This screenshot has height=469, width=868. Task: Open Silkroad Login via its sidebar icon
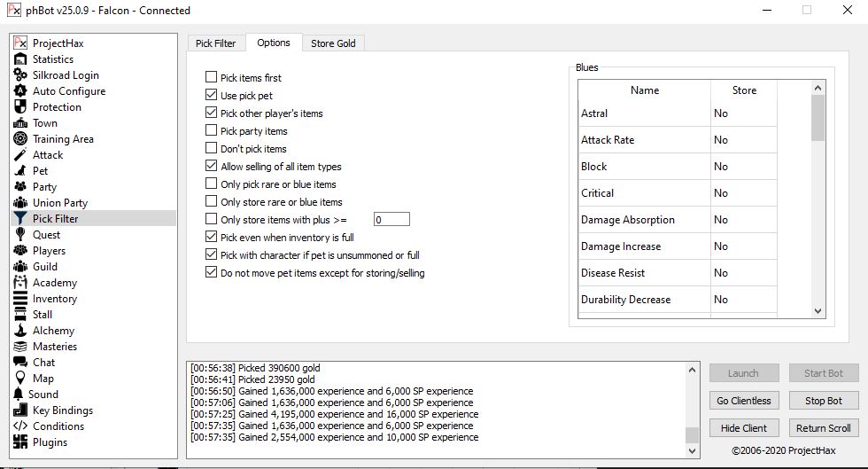(20, 75)
